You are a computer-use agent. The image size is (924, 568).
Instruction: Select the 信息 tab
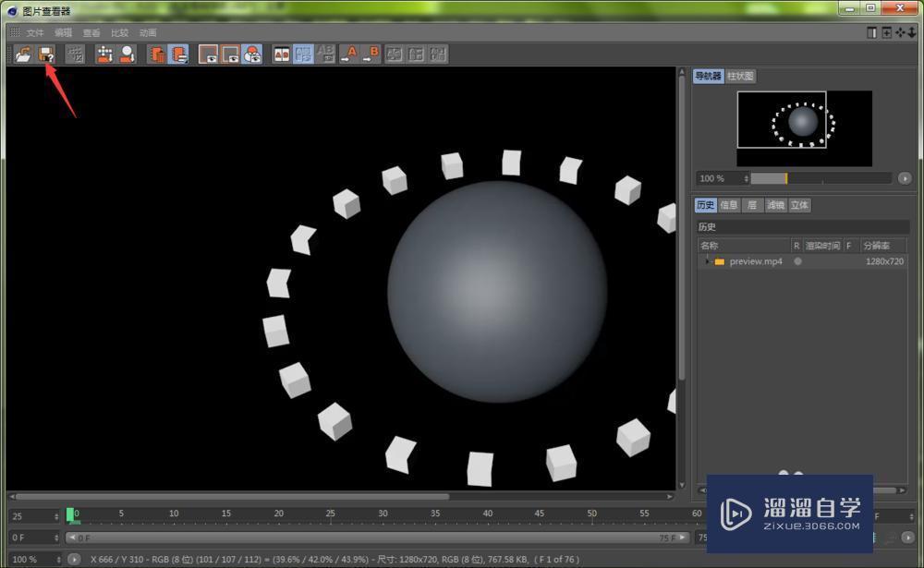(729, 205)
